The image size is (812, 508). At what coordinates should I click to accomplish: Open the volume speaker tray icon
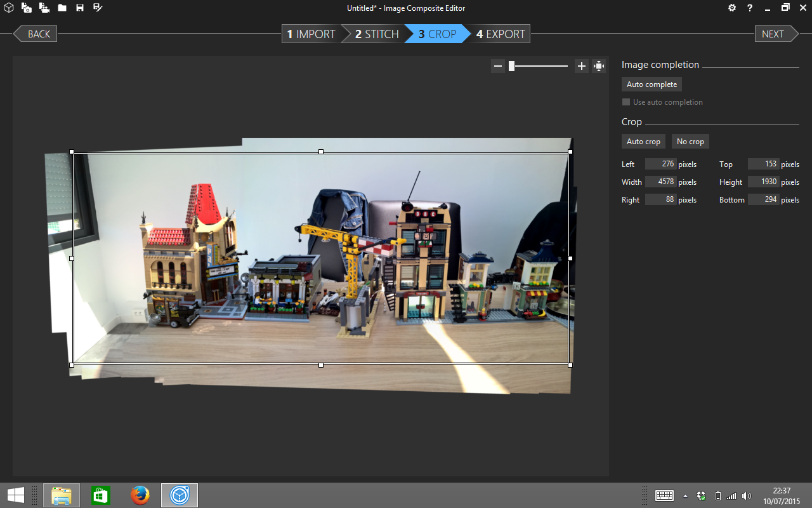(747, 496)
